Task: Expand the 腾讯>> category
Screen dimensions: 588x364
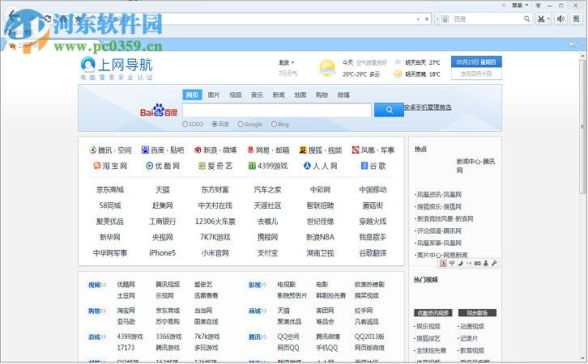Action: (258, 337)
